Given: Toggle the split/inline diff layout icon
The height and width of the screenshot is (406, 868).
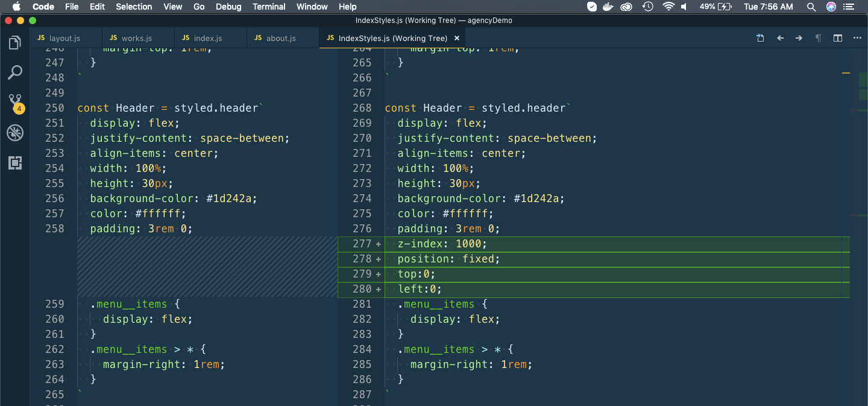Looking at the screenshot, I should 837,38.
